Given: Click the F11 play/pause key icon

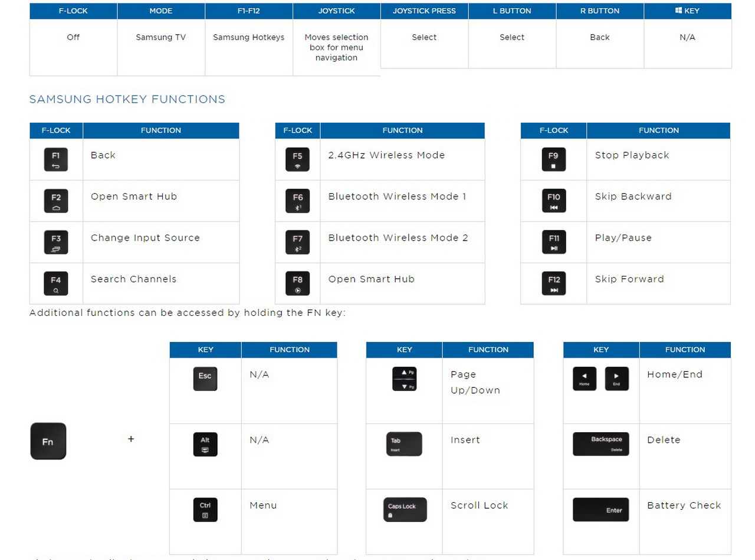Looking at the screenshot, I should pyautogui.click(x=554, y=242).
